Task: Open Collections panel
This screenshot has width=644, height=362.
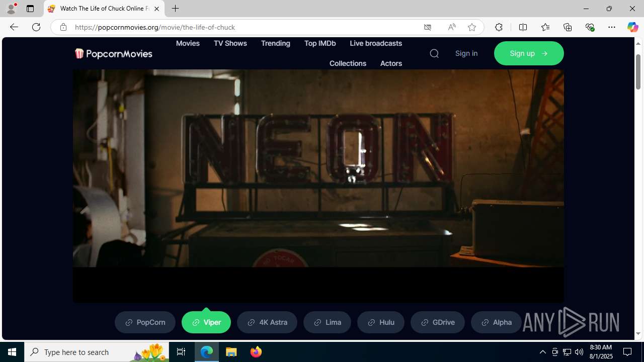Action: coord(568,27)
